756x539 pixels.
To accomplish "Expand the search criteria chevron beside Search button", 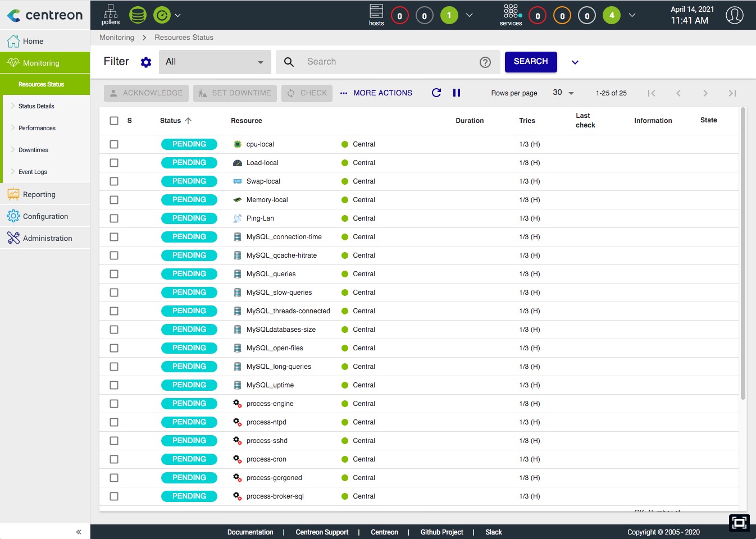I will pos(575,62).
